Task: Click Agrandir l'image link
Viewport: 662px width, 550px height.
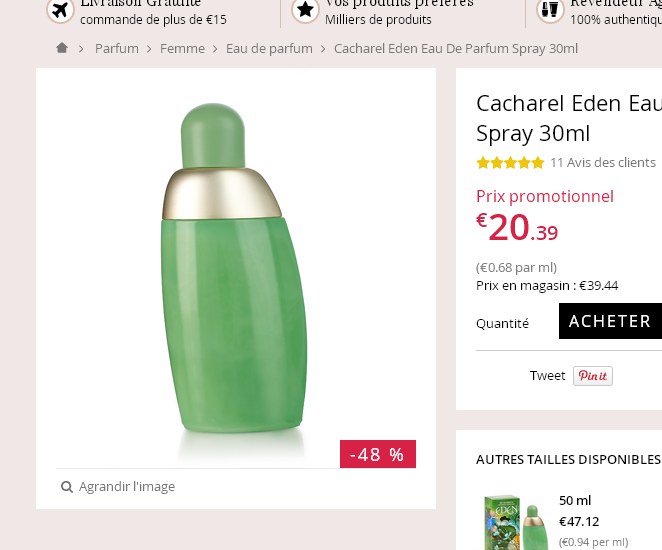Action: pos(127,487)
